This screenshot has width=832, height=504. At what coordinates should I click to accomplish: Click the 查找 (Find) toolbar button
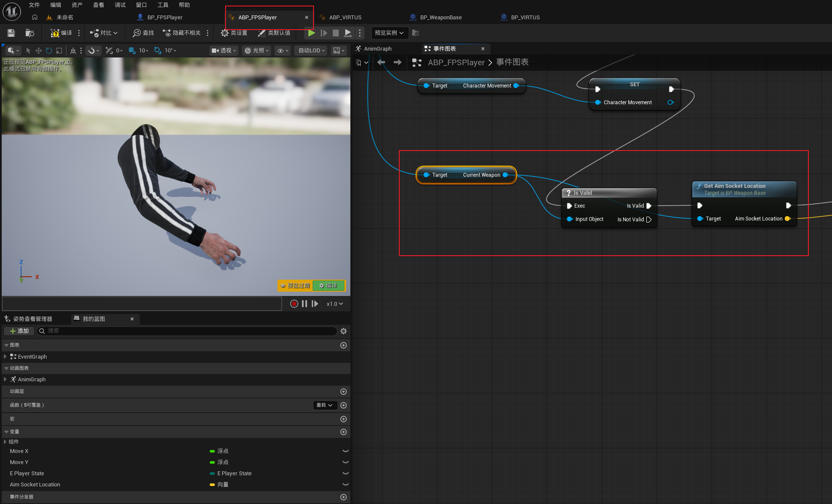pyautogui.click(x=143, y=33)
